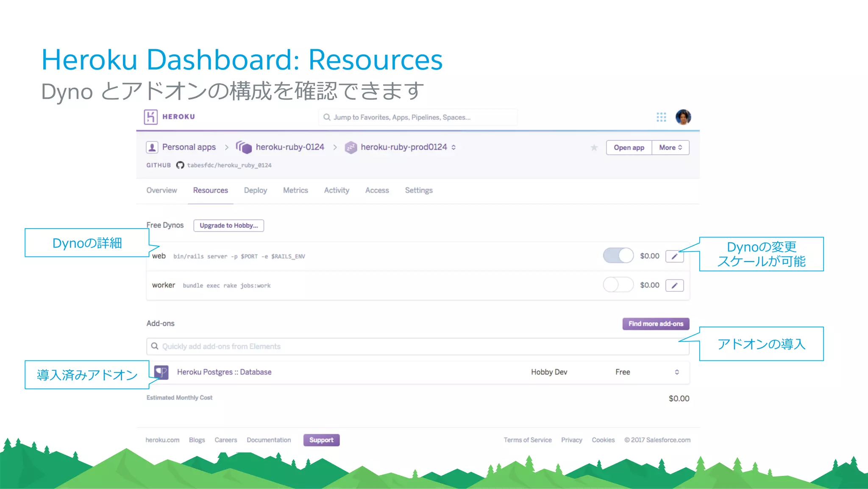The image size is (868, 489).
Task: Toggle the worker dyno switch
Action: point(618,285)
